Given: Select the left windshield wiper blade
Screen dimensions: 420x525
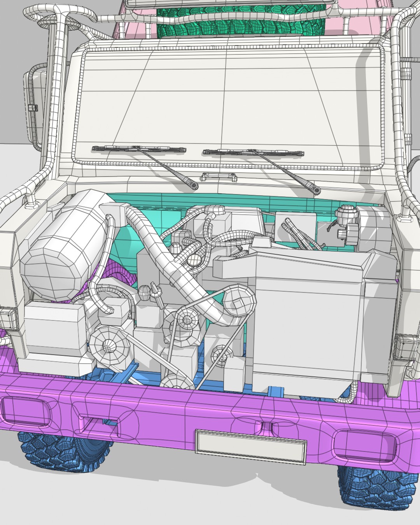Looking at the screenshot, I should [139, 149].
